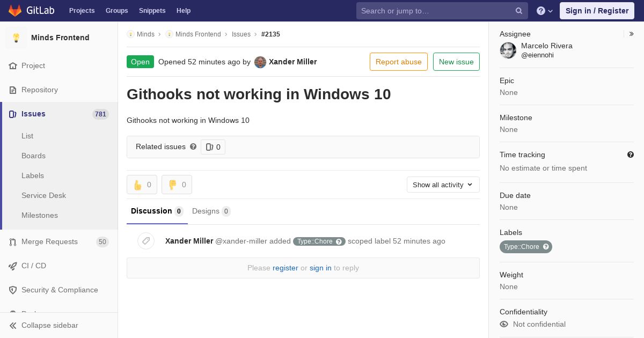Image resolution: width=644 pixels, height=338 pixels.
Task: Click the Related issues help icon
Action: 193,146
